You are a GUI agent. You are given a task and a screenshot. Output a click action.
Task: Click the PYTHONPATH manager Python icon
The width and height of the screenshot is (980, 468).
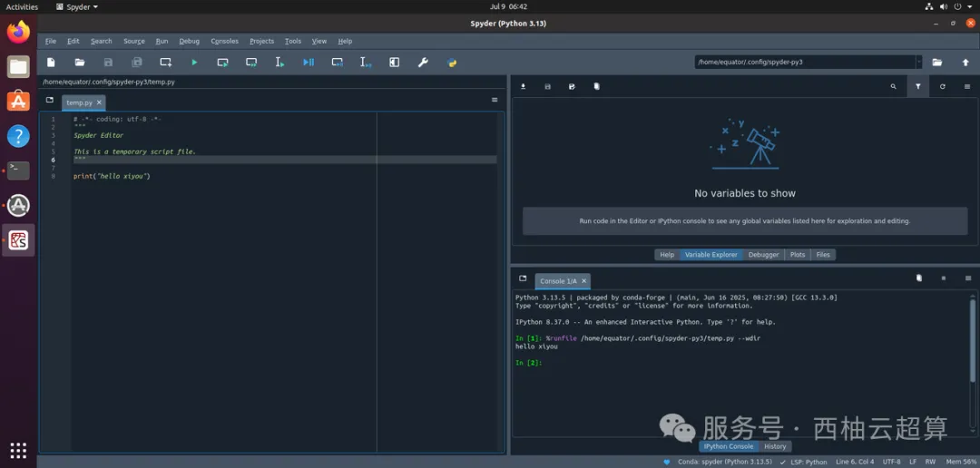coord(452,63)
